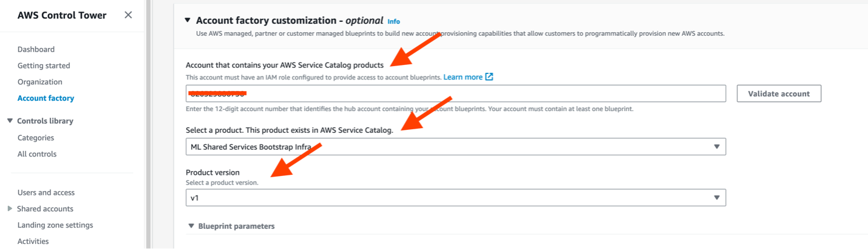868x250 pixels.
Task: Collapse the Controls library section
Action: 10,121
